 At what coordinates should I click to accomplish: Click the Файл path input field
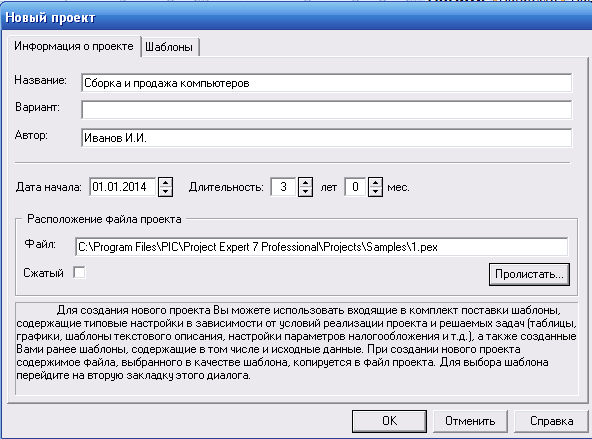(x=321, y=247)
